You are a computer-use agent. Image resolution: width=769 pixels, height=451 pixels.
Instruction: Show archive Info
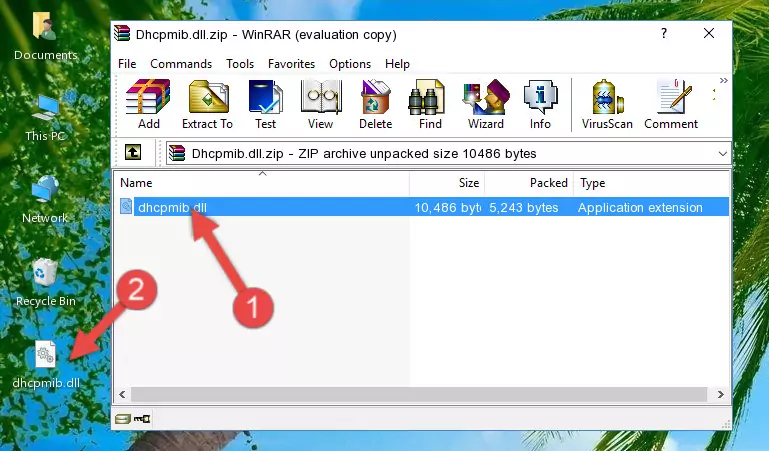click(540, 104)
